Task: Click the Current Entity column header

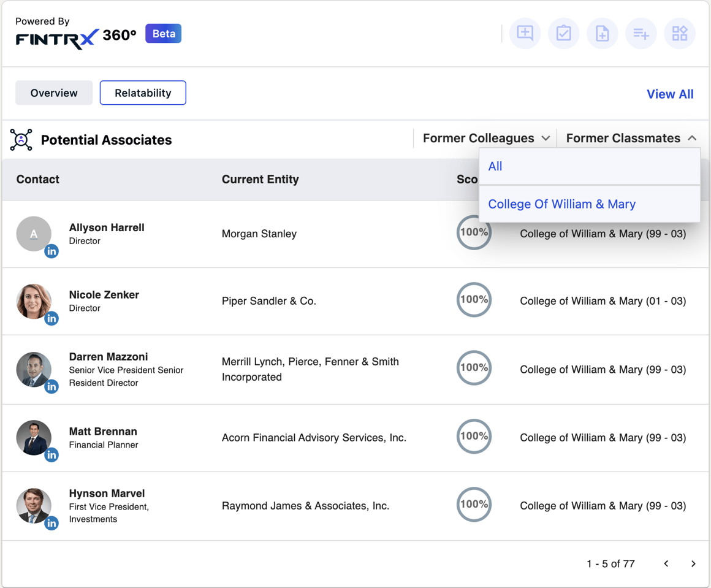Action: click(x=260, y=180)
